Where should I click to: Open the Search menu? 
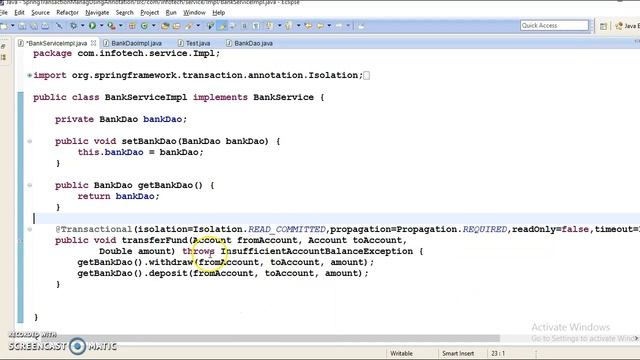124,13
